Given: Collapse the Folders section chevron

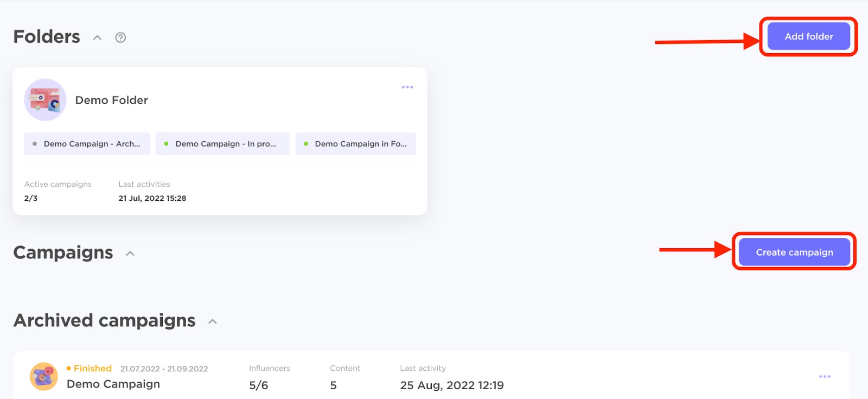Looking at the screenshot, I should [x=97, y=37].
